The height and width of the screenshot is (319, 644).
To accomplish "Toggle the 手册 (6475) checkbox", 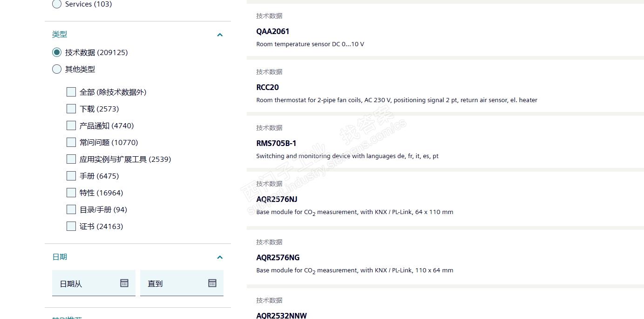I will pyautogui.click(x=71, y=176).
